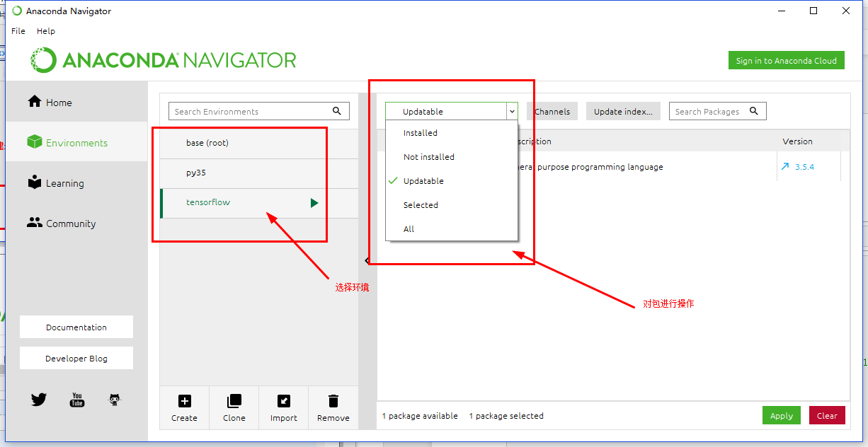This screenshot has height=447, width=868.
Task: Open the Help menu
Action: [x=46, y=31]
